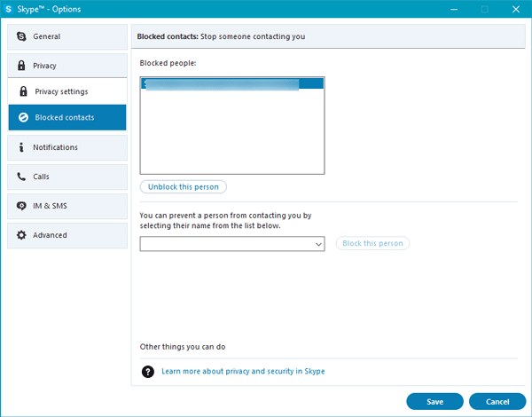This screenshot has height=417, width=532.
Task: Click the padlock icon beside Privacy
Action: [21, 66]
